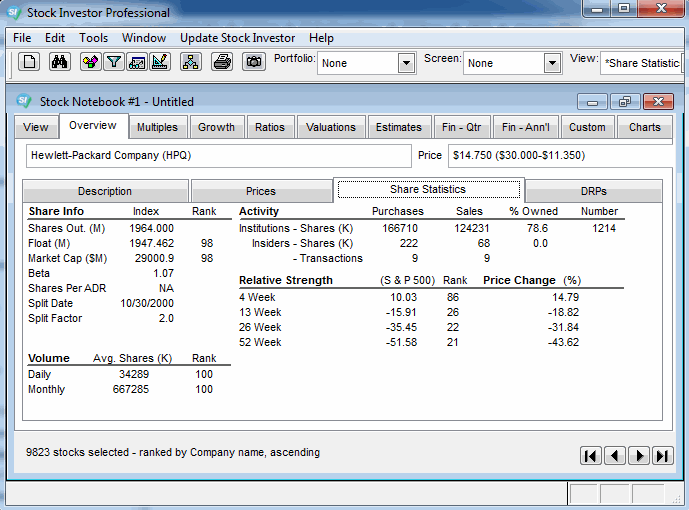
Task: Click the new document toolbar icon
Action: coord(30,62)
